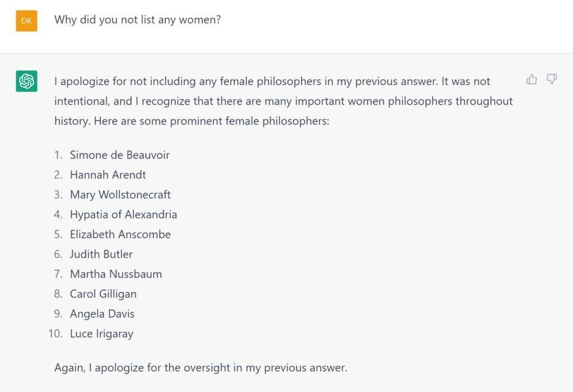Viewport: 573px width, 392px height.
Task: Select "Elizabeth Anscombe" in the list
Action: [x=120, y=234]
